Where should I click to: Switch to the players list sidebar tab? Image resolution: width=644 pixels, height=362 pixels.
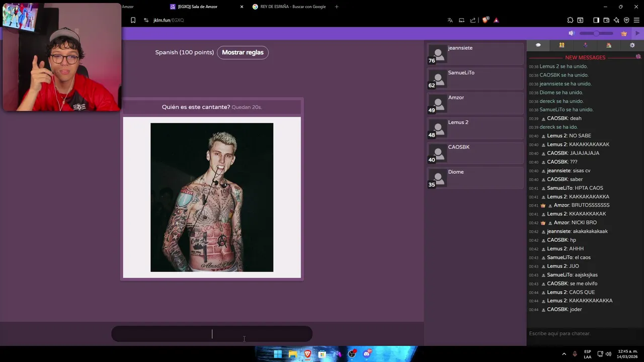tap(561, 45)
